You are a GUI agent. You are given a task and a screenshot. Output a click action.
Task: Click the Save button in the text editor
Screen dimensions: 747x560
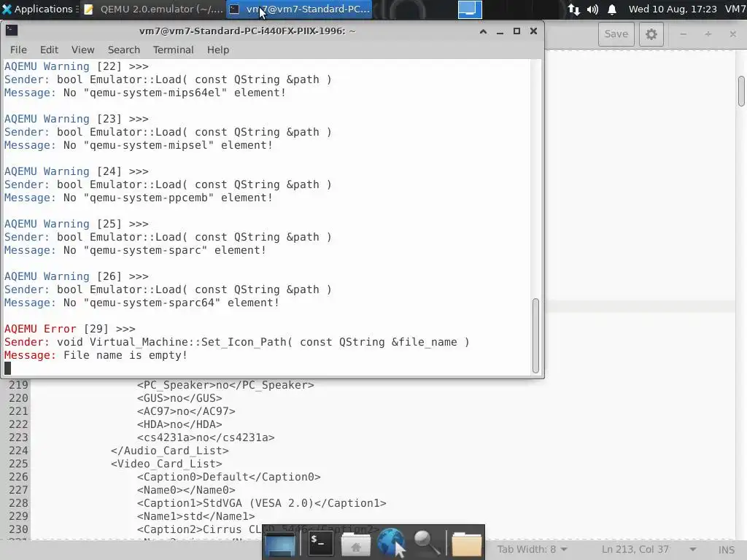616,34
